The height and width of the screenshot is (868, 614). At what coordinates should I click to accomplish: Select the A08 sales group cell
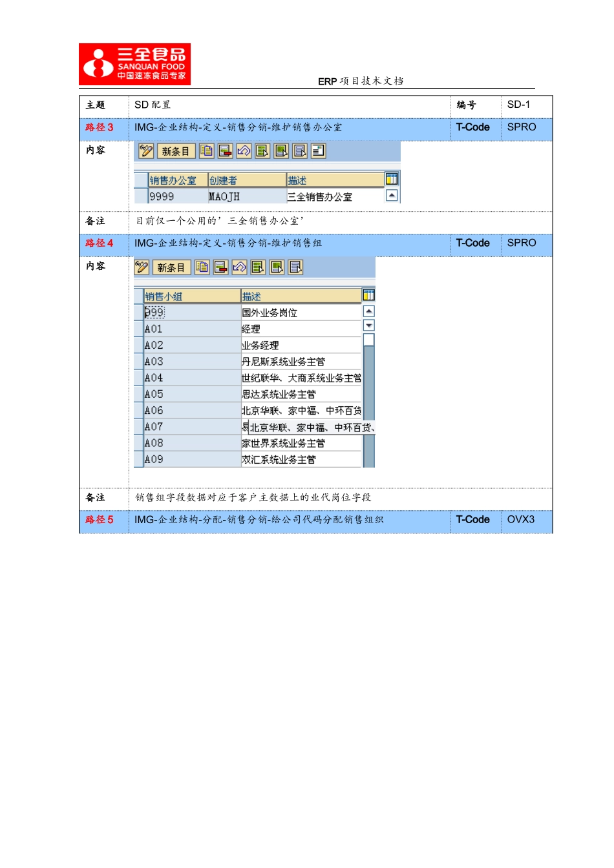[x=192, y=443]
